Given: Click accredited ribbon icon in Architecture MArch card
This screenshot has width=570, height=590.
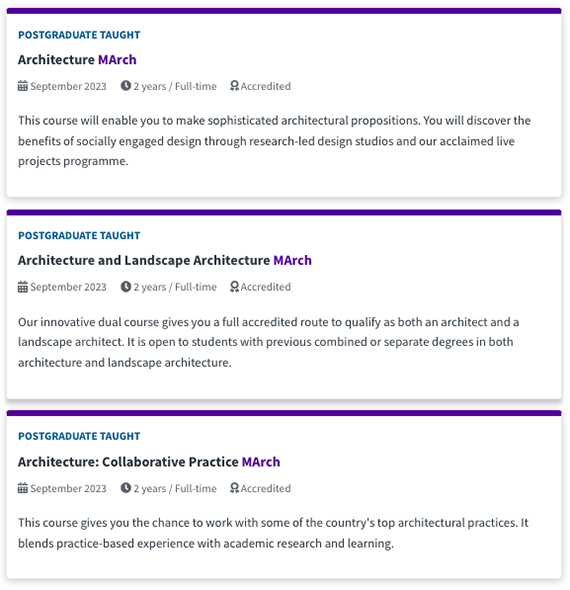Looking at the screenshot, I should click(x=234, y=86).
